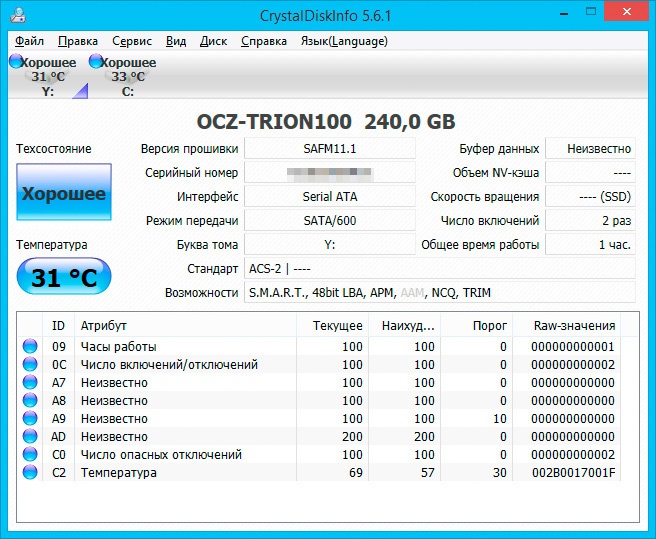Click the large Хорошее health status button

pyautogui.click(x=64, y=192)
